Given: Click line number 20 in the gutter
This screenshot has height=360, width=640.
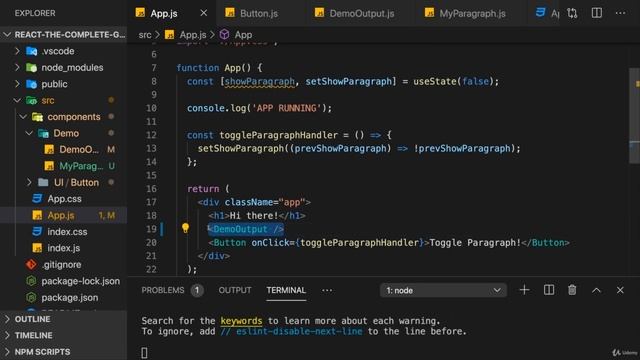Looking at the screenshot, I should pyautogui.click(x=151, y=242).
